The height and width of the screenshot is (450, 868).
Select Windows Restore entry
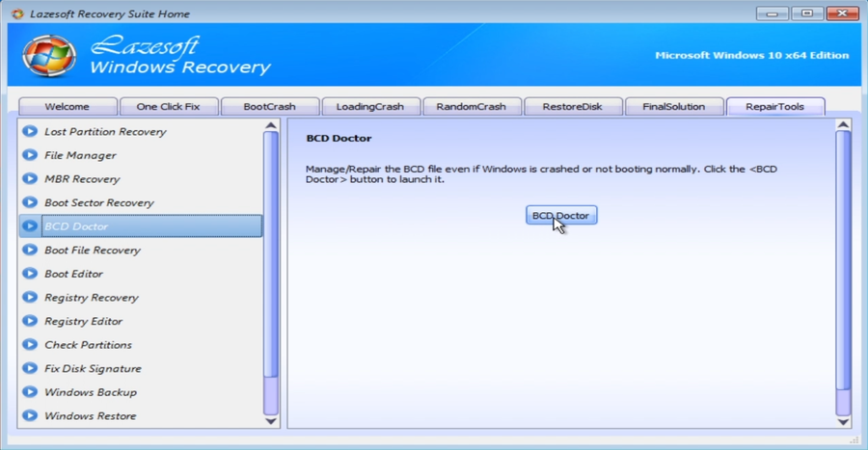click(x=141, y=415)
